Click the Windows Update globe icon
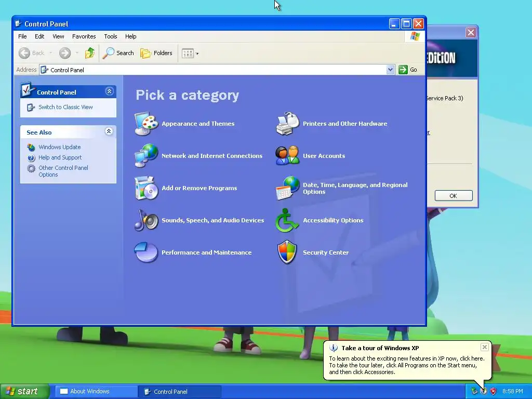Image resolution: width=532 pixels, height=399 pixels. point(31,147)
